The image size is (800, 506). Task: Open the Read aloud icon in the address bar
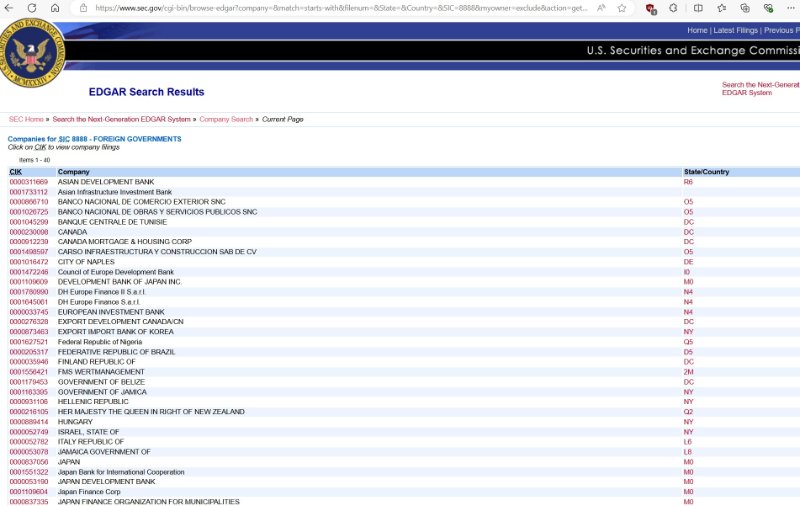pyautogui.click(x=602, y=8)
